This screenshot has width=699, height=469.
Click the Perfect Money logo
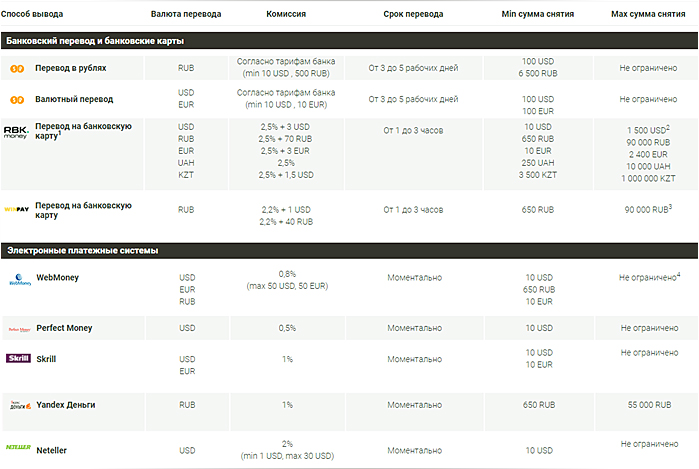19,328
